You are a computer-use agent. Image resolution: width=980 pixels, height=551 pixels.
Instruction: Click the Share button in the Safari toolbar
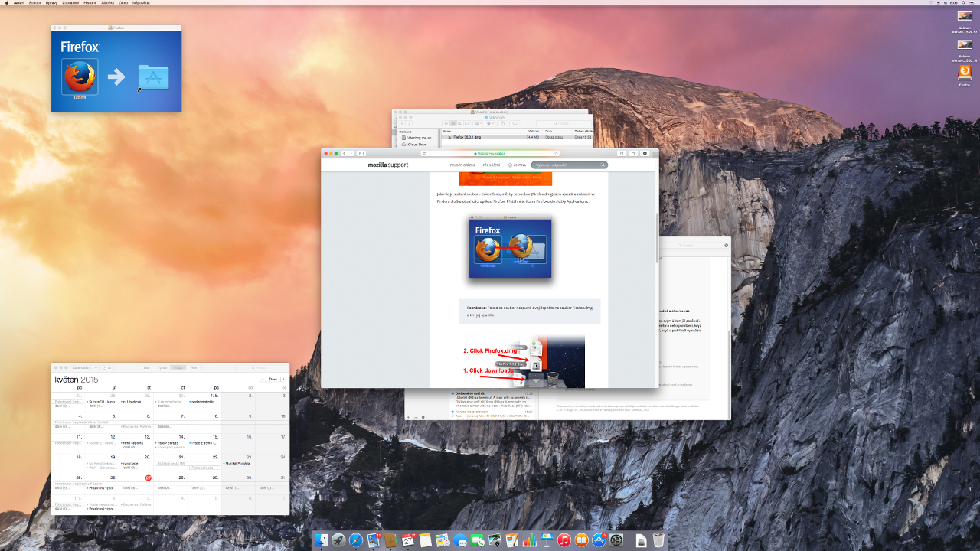(x=622, y=153)
